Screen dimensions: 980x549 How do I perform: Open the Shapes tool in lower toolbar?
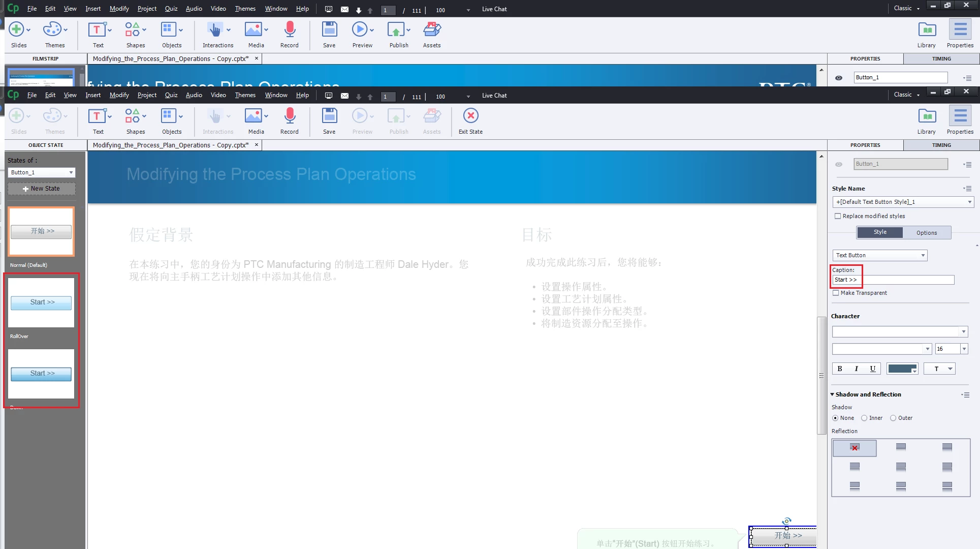(133, 116)
